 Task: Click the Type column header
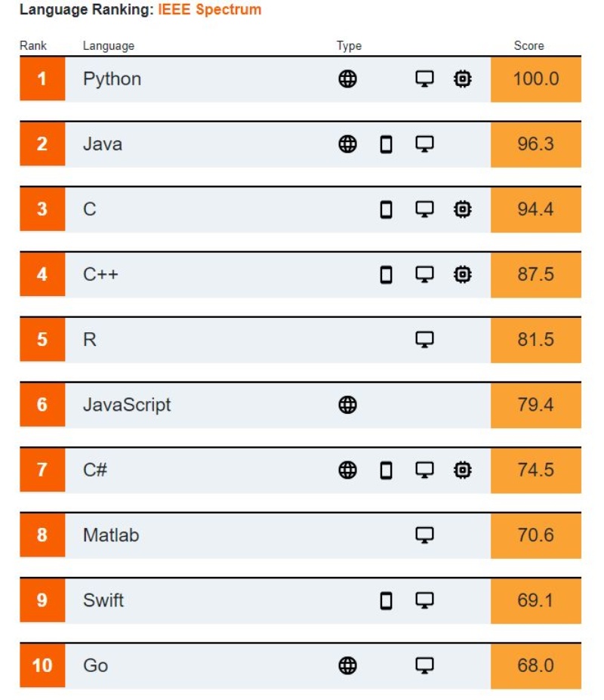point(349,45)
